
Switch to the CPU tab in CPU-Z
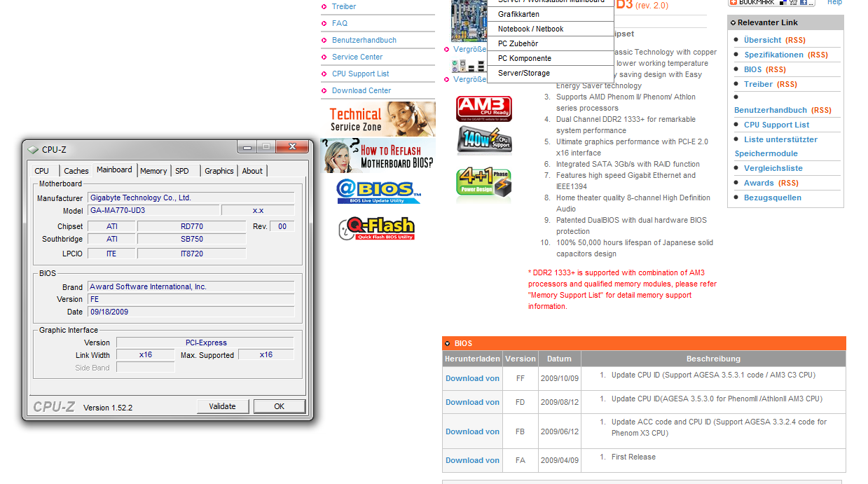(x=42, y=171)
